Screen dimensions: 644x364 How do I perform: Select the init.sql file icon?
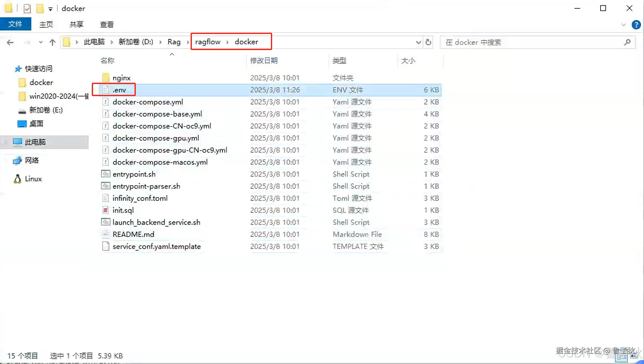105,210
